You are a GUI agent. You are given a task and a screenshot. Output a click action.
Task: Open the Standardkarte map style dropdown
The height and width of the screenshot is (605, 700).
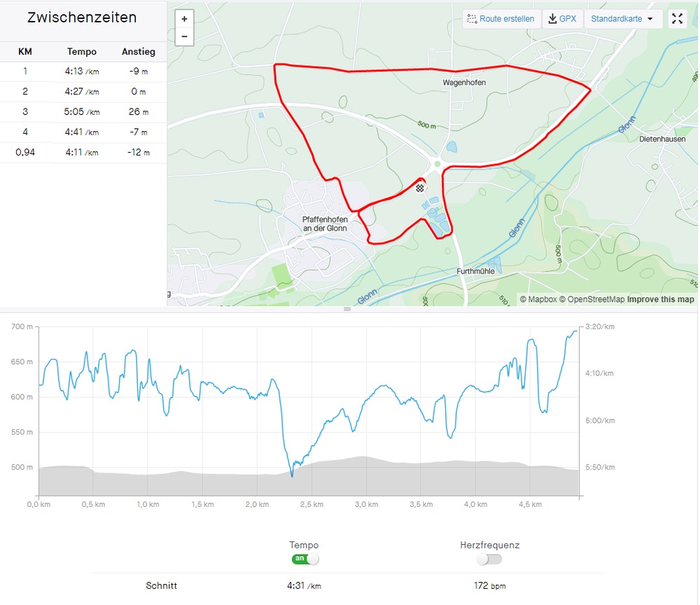pyautogui.click(x=623, y=19)
